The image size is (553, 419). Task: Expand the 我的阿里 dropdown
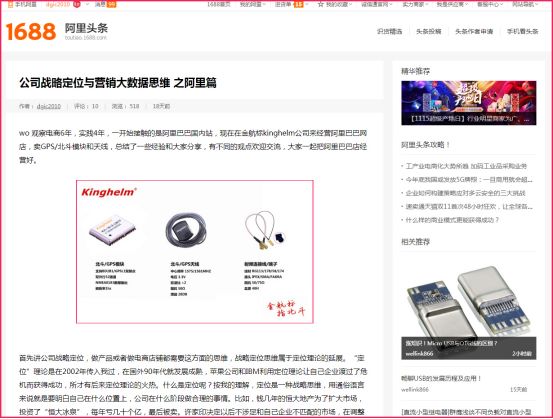[x=252, y=5]
